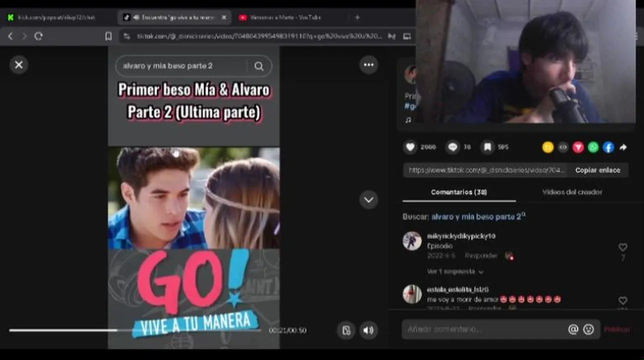Click the tiktok.com address bar URL

pos(259,36)
